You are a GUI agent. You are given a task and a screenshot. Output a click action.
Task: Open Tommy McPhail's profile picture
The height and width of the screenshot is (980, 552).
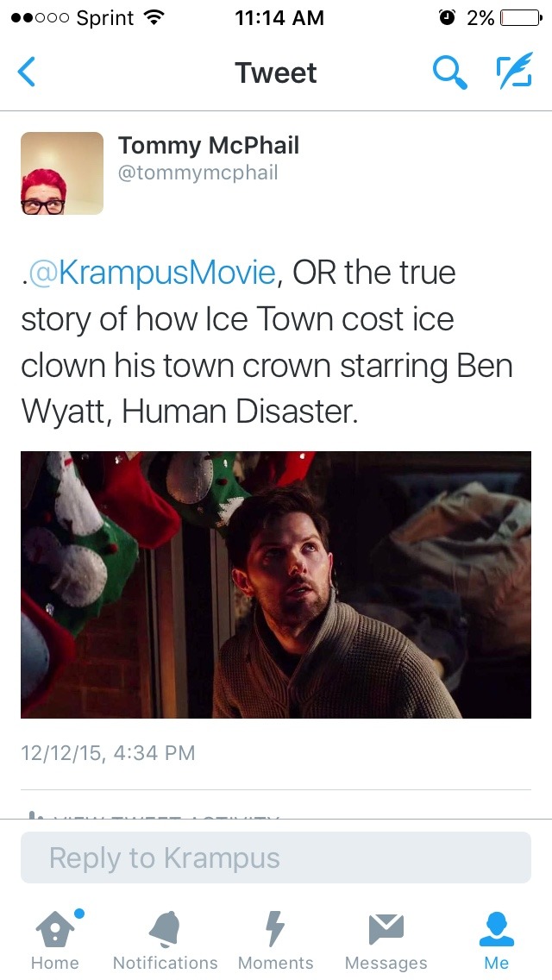tap(62, 173)
